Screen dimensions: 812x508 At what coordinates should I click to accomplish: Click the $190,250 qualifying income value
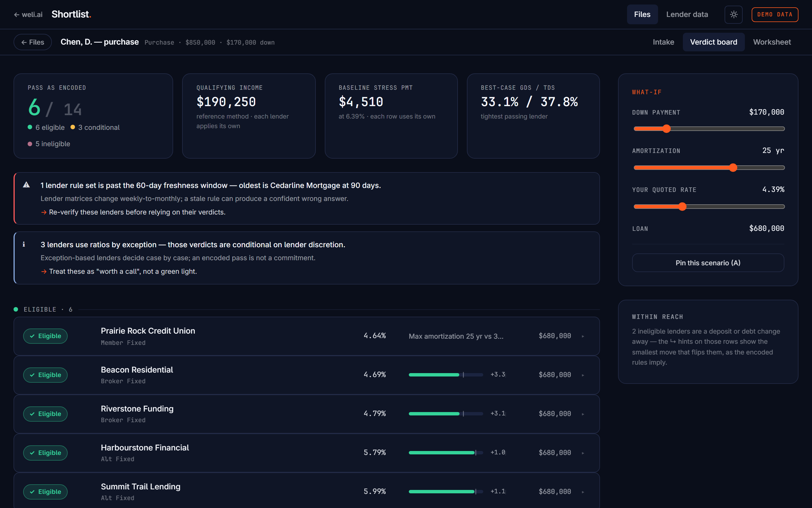click(x=226, y=102)
